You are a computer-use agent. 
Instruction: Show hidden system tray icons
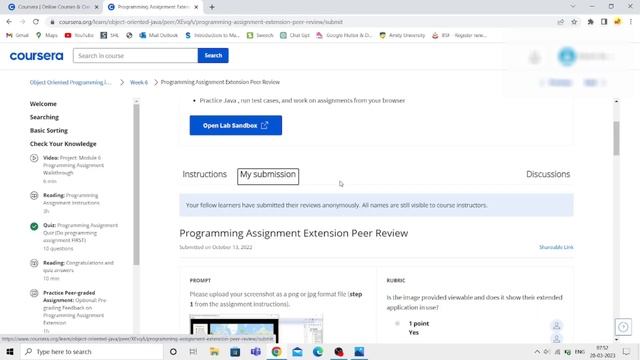coord(537,351)
